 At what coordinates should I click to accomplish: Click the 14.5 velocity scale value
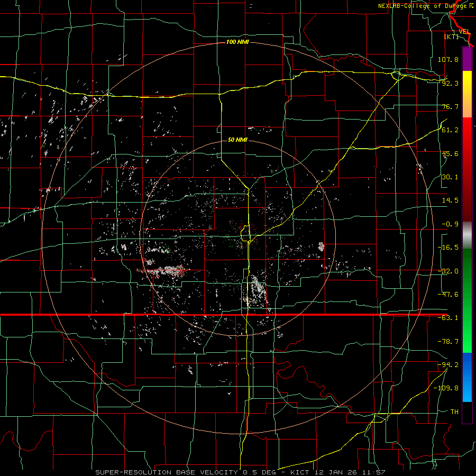tap(450, 200)
